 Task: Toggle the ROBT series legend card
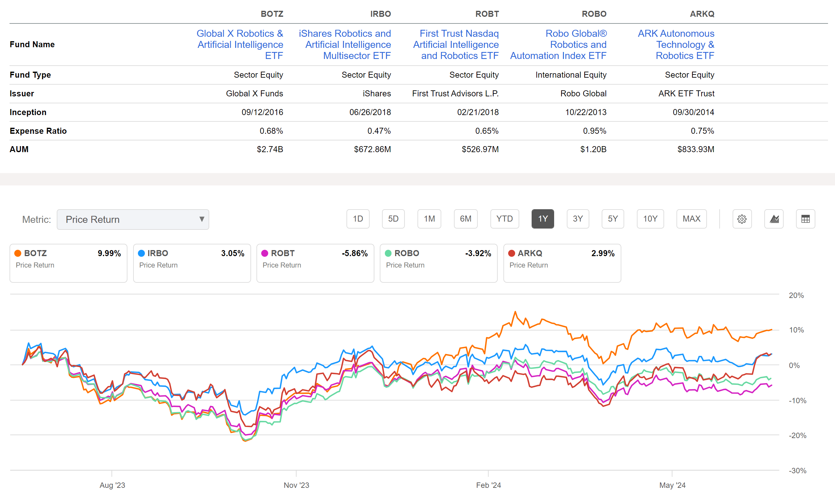315,263
